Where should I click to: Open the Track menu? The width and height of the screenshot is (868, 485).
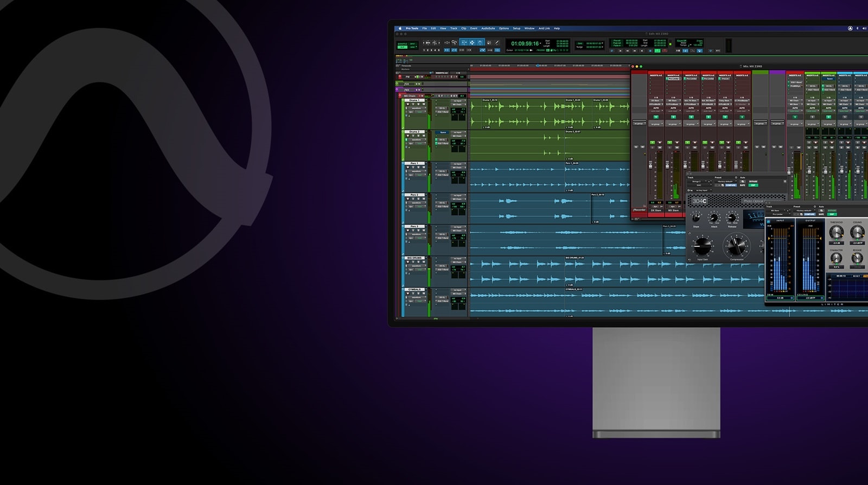(454, 28)
